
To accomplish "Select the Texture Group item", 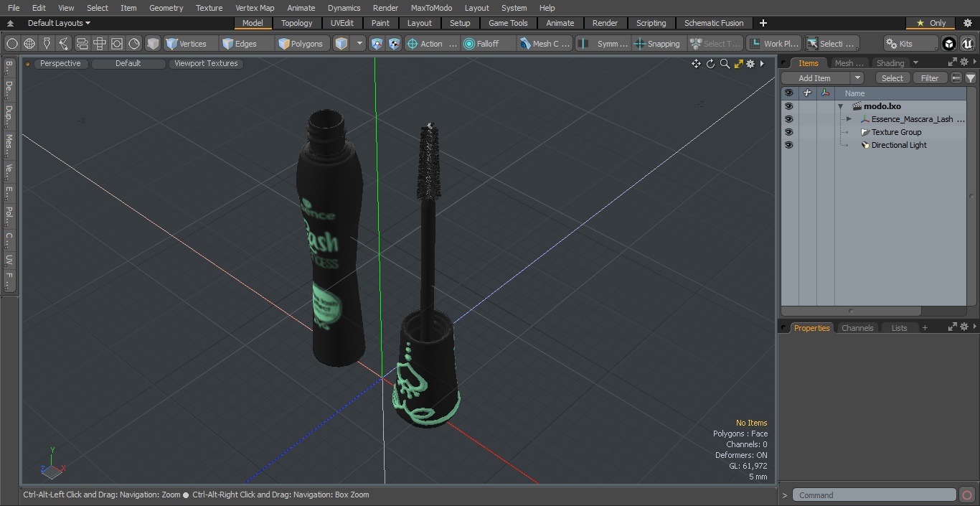I will click(896, 132).
